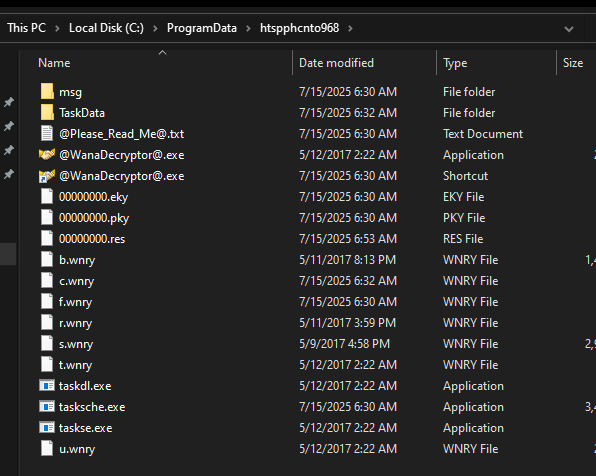Sort by the Name column header
Viewport: 596px width, 476px height.
[x=54, y=63]
